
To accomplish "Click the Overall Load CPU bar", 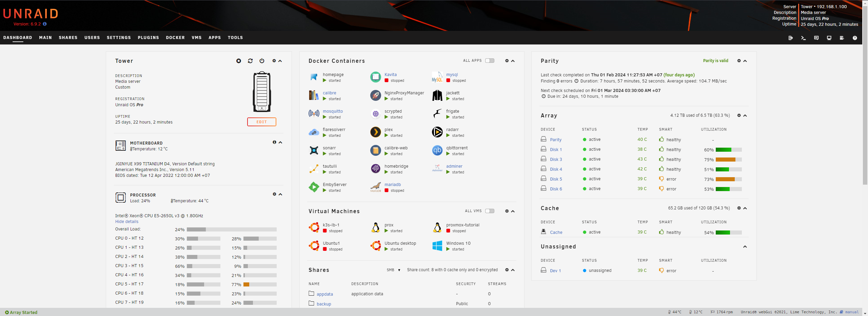I will point(232,229).
